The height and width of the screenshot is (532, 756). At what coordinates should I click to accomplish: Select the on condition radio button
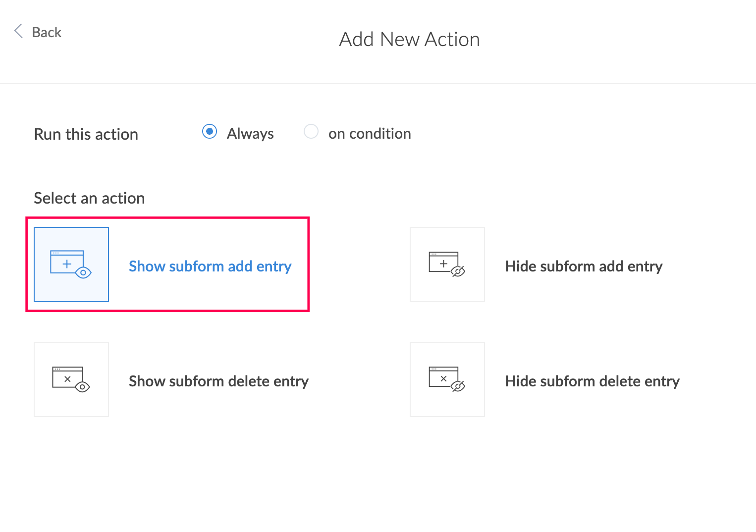pos(311,131)
